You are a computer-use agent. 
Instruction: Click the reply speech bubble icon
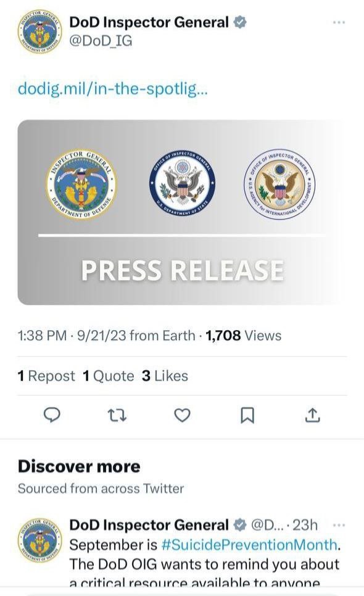click(x=52, y=415)
